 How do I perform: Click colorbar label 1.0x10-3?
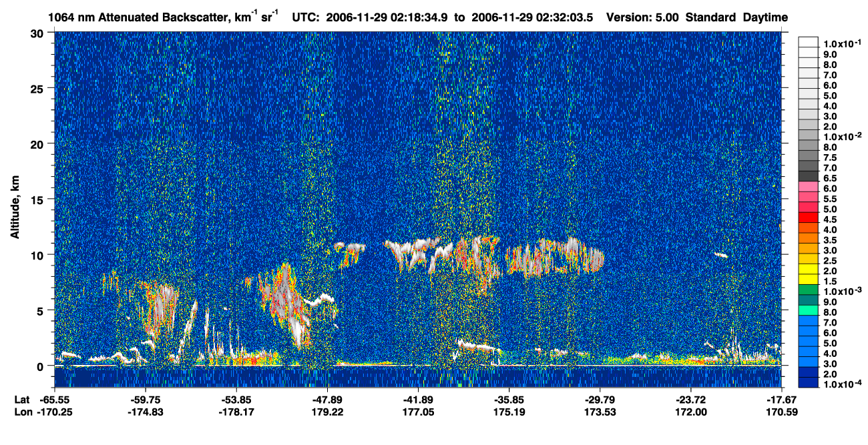[x=842, y=292]
